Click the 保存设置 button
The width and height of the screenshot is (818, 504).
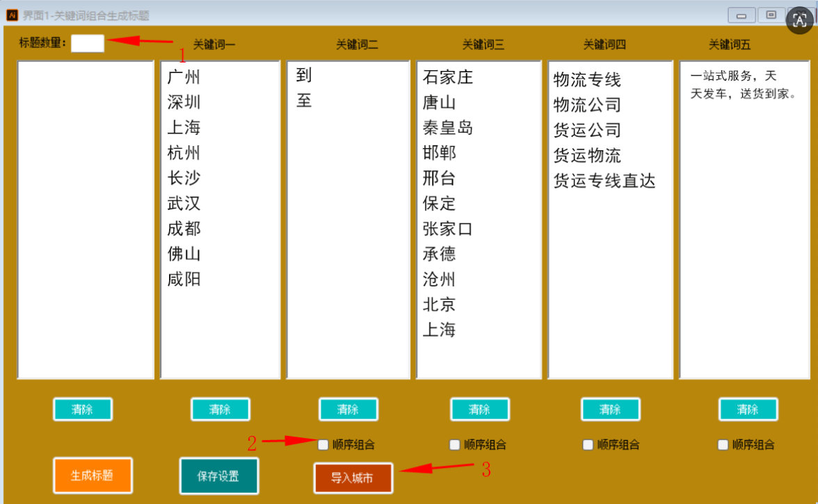tap(218, 476)
